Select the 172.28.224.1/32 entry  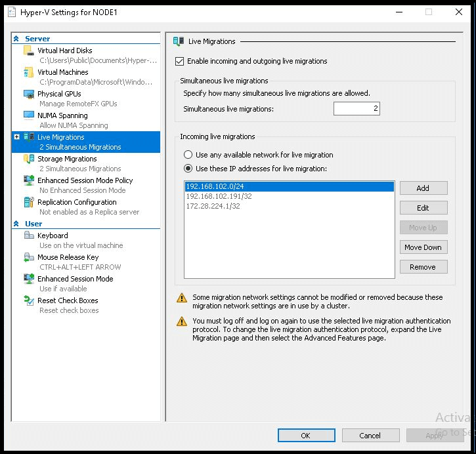tap(290, 206)
